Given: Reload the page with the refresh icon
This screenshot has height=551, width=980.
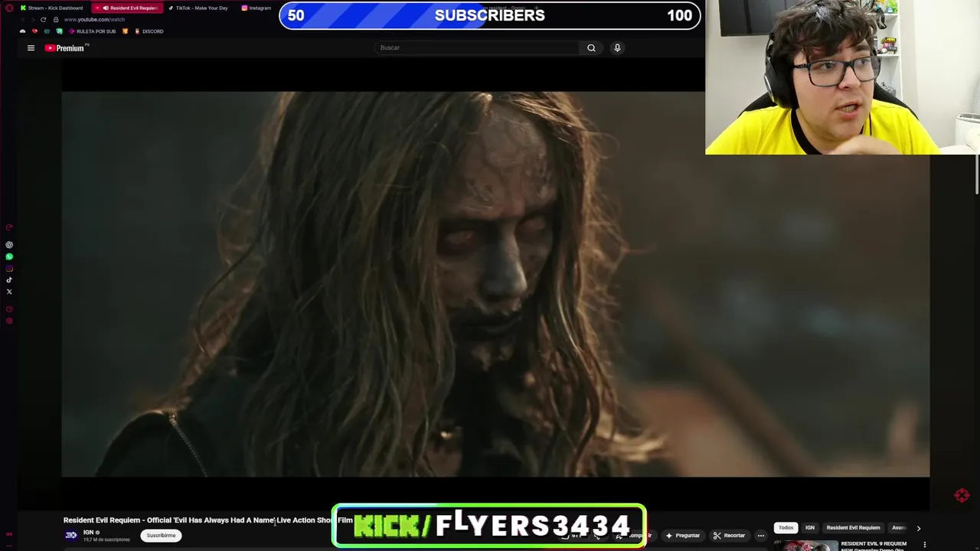Looking at the screenshot, I should [x=44, y=19].
